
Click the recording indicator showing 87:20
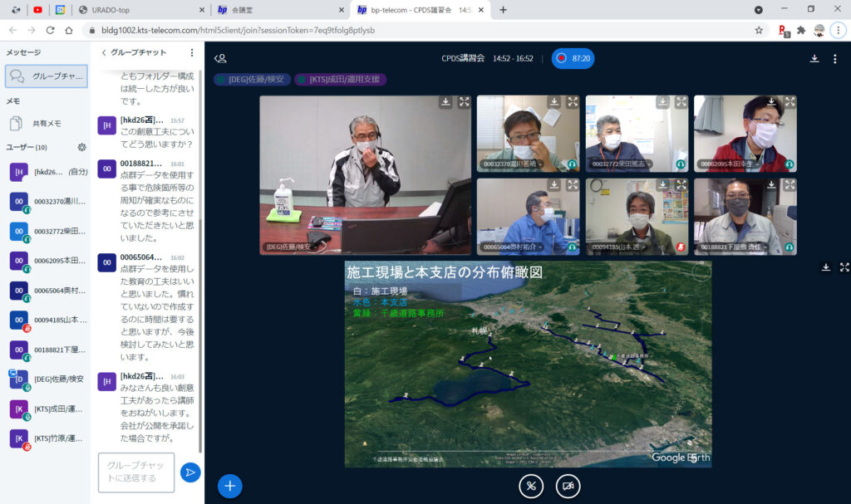[x=573, y=59]
